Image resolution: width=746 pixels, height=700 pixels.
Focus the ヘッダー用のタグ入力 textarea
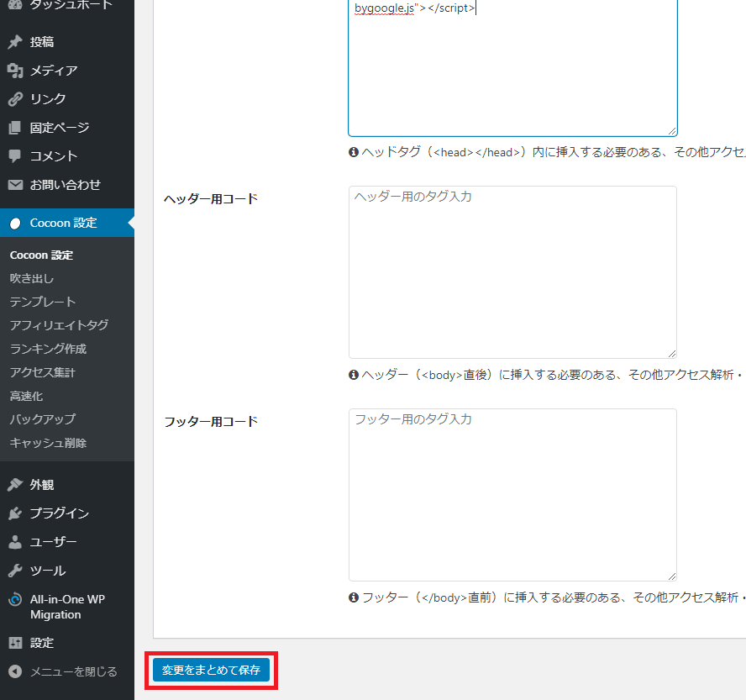512,272
